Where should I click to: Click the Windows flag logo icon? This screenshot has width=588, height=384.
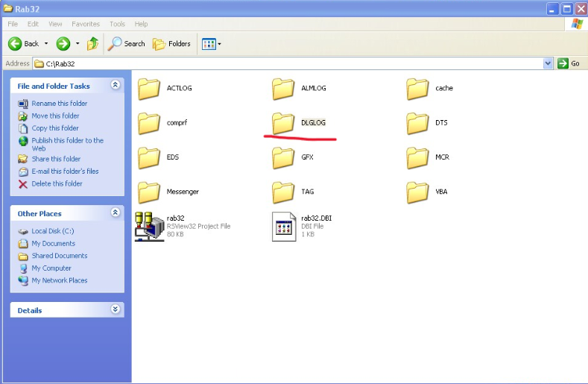click(x=577, y=24)
